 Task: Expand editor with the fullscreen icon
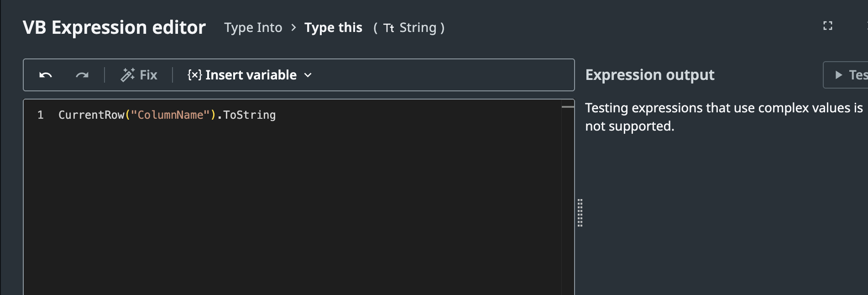click(x=827, y=26)
